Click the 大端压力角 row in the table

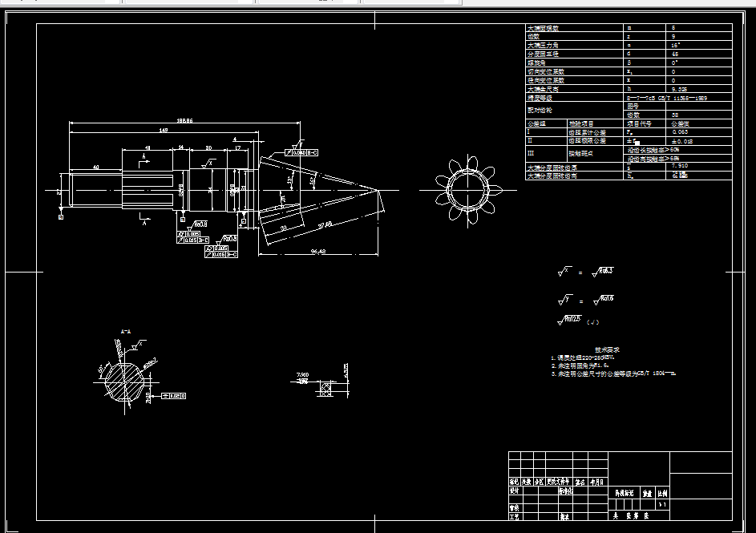629,46
